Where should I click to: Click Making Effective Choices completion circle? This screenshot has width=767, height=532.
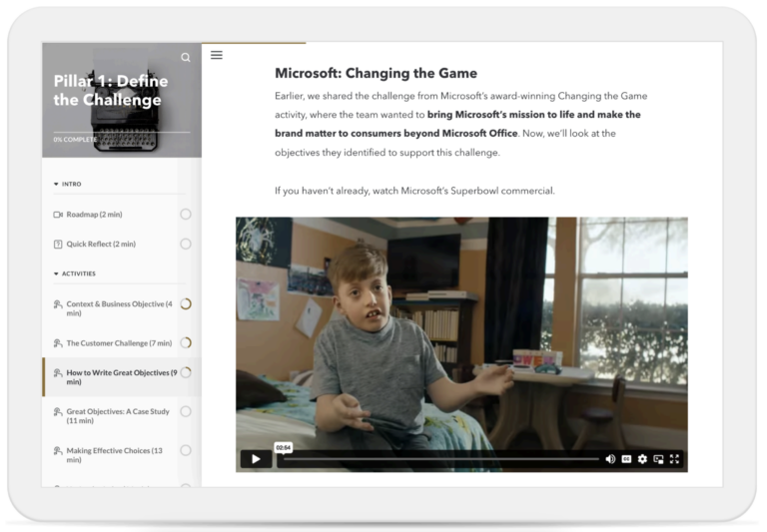click(186, 450)
